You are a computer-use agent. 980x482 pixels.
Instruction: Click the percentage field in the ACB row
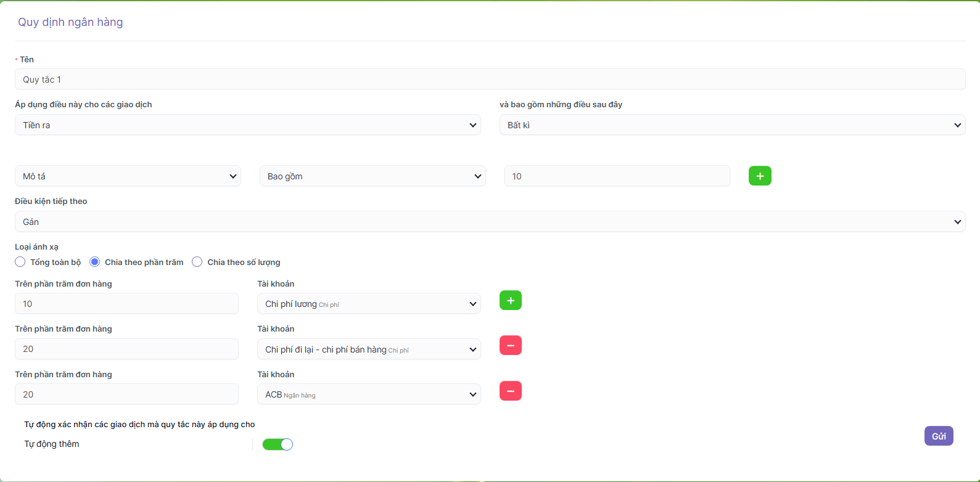pyautogui.click(x=126, y=394)
